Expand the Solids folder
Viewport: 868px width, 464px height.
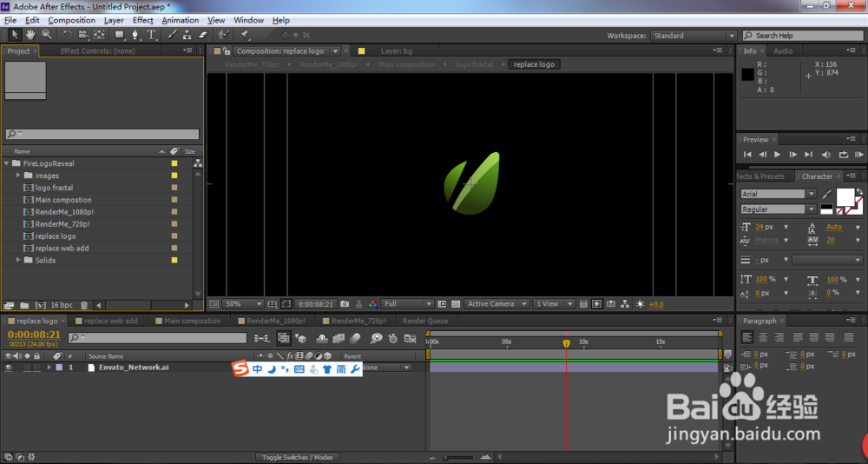pos(18,260)
